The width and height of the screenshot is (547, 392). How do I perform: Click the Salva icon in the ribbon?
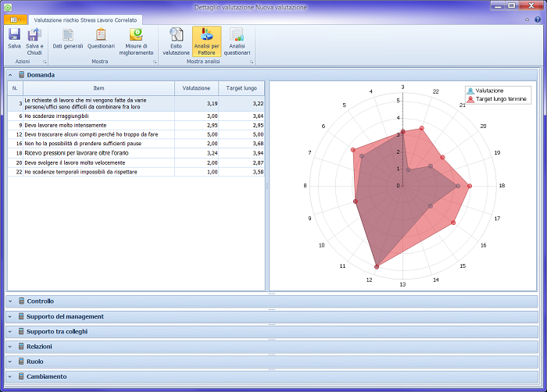pyautogui.click(x=14, y=35)
